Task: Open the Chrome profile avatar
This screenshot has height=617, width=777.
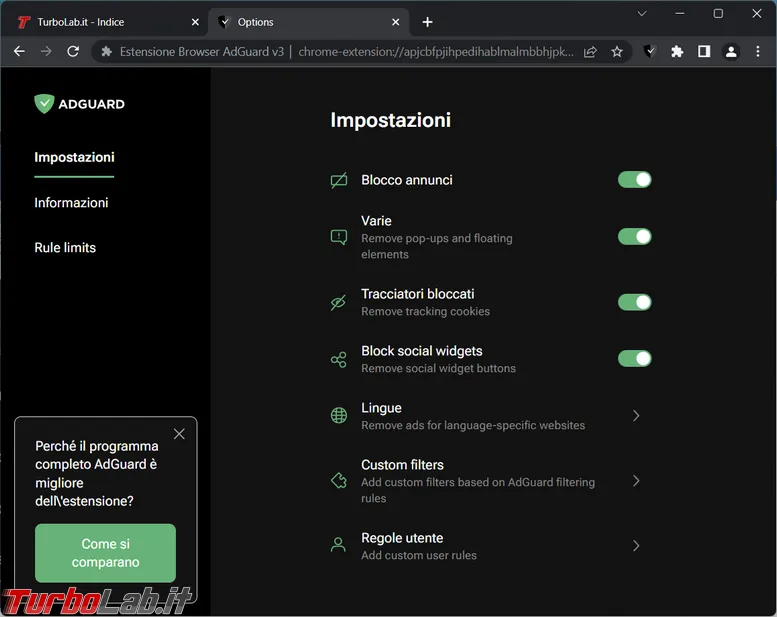Action: coord(731,51)
